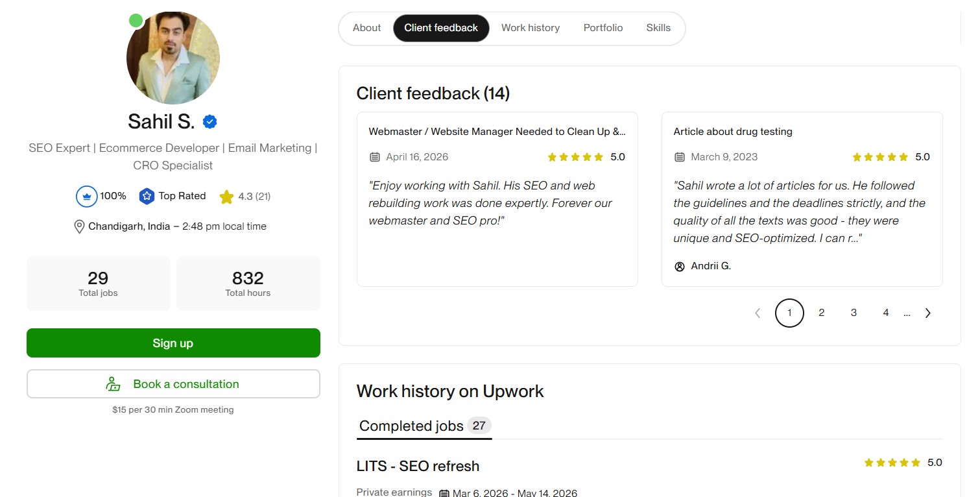Click the star rating for LITS - SEO refresh

pyautogui.click(x=892, y=463)
